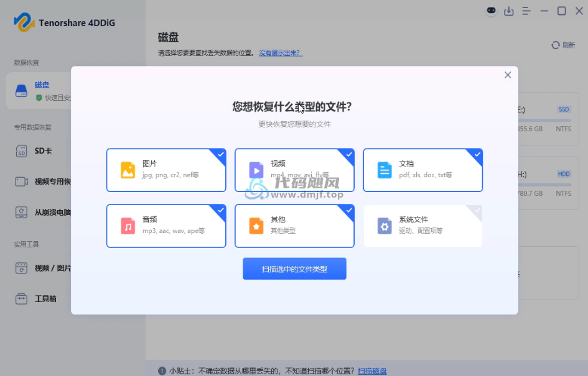Click the system file gear icon
Screen dimensions: 588x376
pyautogui.click(x=385, y=226)
